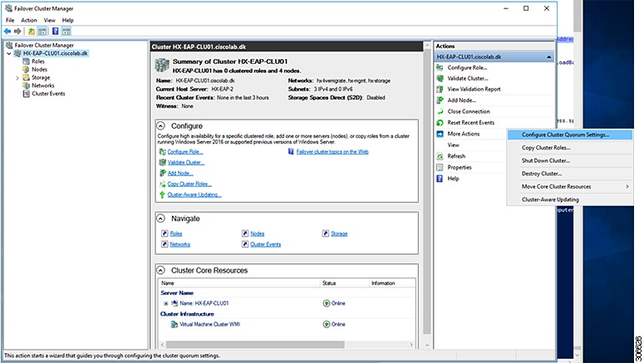Viewport: 644px width, 363px height.
Task: Click the Back arrow in the toolbar
Action: pyautogui.click(x=7, y=31)
